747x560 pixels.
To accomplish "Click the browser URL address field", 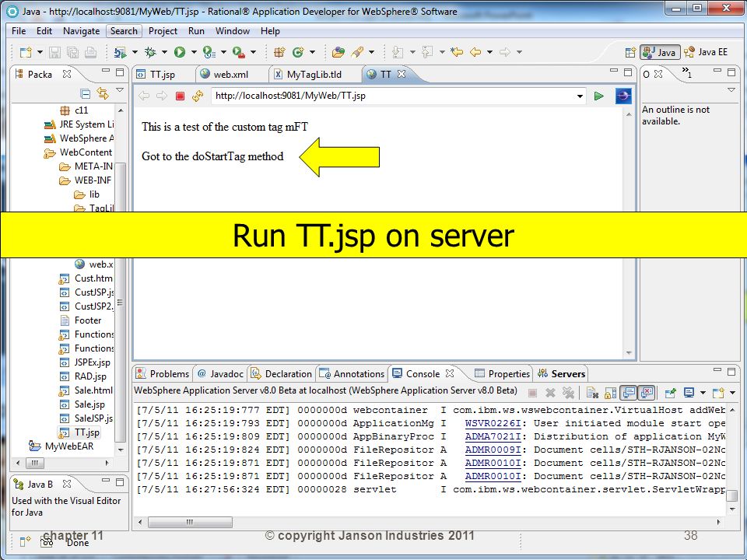I will (x=392, y=96).
